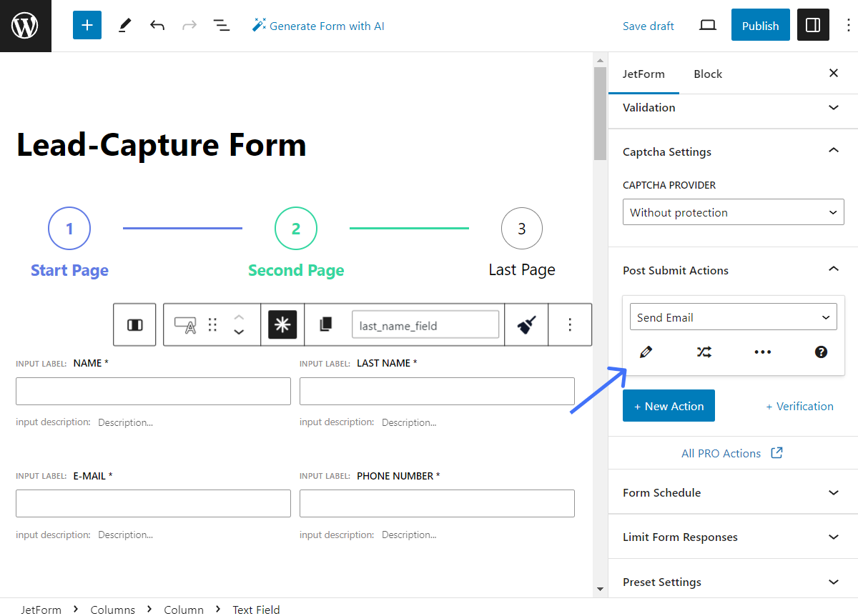Edit the Send Email action settings
The width and height of the screenshot is (858, 616).
click(x=646, y=352)
